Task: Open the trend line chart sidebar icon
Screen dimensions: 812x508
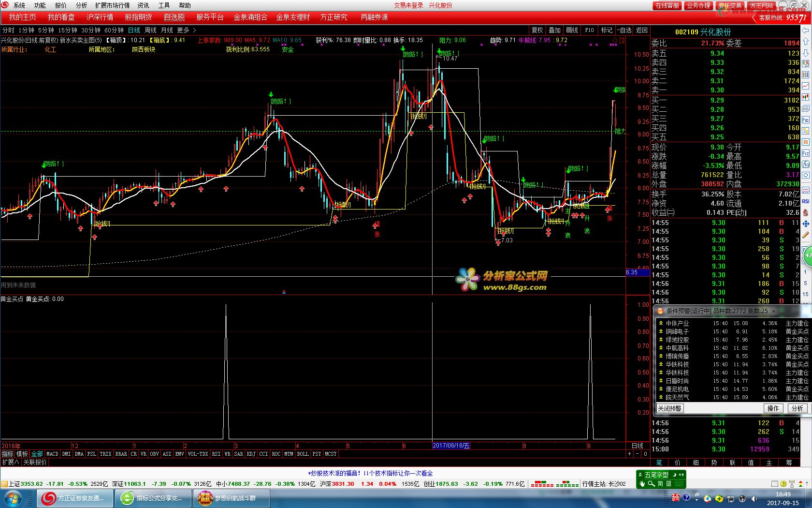Action: [806, 86]
